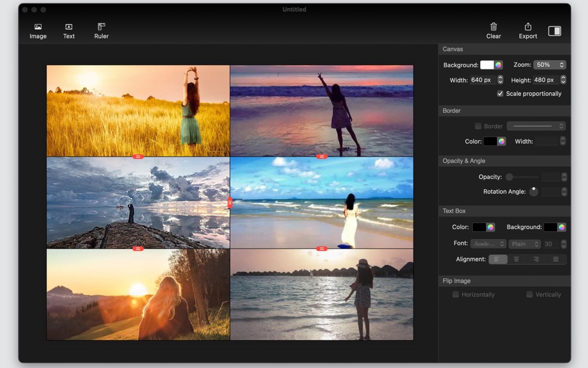588x368 pixels.
Task: Enable the Border checkbox
Action: coord(478,126)
